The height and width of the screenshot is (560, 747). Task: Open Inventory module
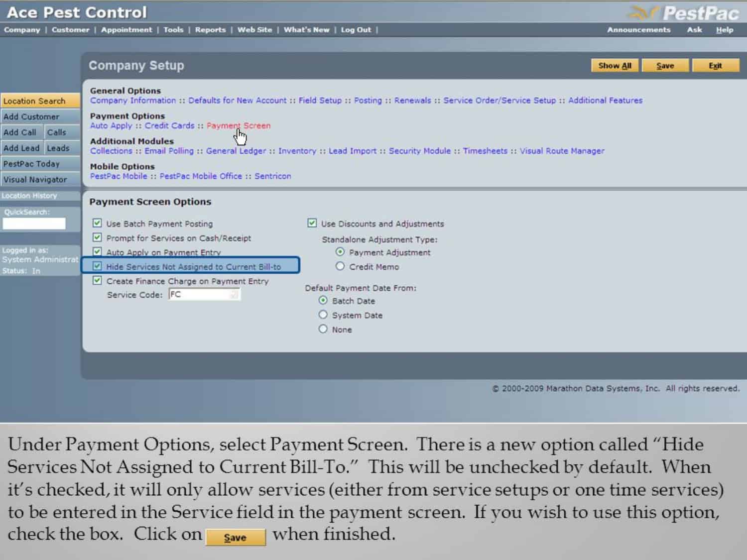[297, 151]
